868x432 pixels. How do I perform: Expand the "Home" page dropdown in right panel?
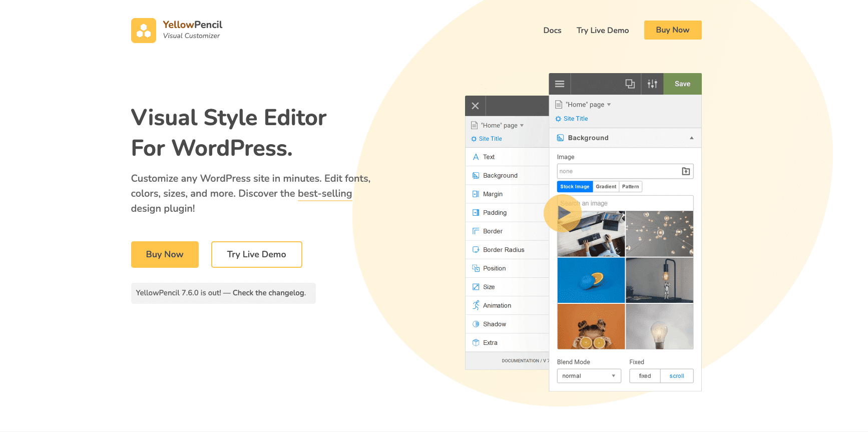point(609,105)
